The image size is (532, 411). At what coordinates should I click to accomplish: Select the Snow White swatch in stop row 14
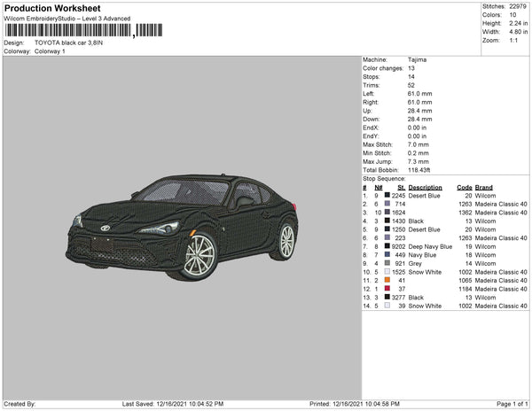[x=387, y=306]
